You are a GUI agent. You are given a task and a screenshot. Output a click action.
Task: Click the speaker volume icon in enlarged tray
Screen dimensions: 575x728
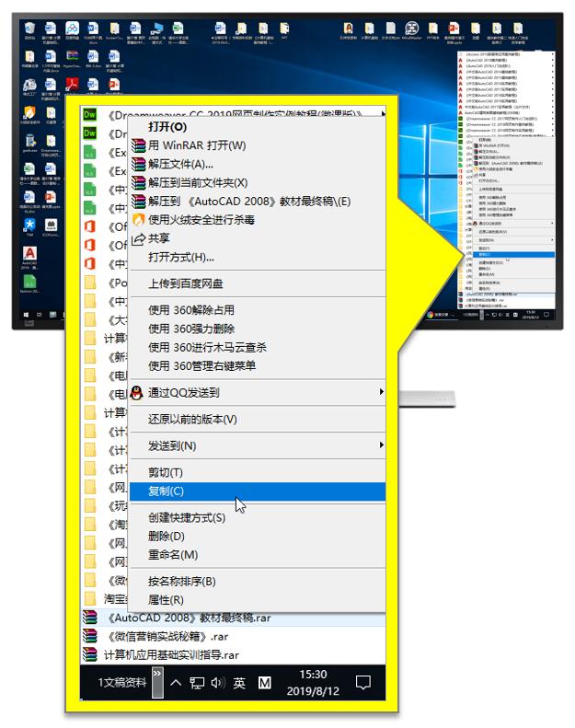(x=218, y=683)
